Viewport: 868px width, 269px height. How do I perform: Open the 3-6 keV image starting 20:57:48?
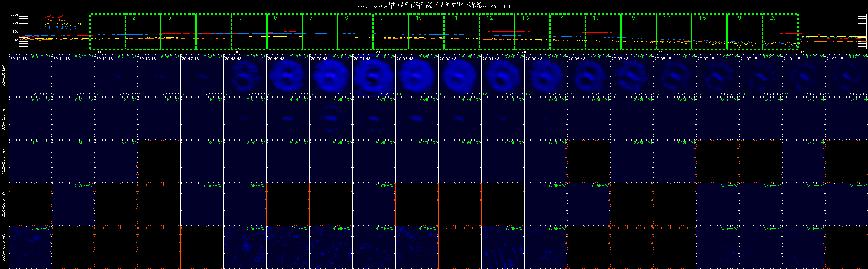(x=632, y=76)
